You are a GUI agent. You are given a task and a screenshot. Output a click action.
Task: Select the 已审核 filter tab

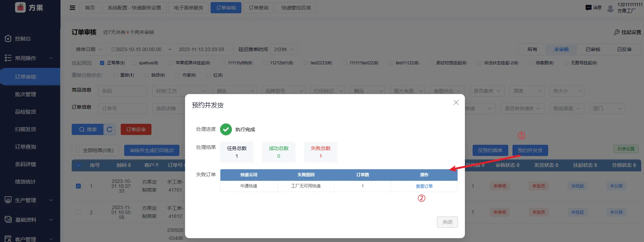coord(593,49)
